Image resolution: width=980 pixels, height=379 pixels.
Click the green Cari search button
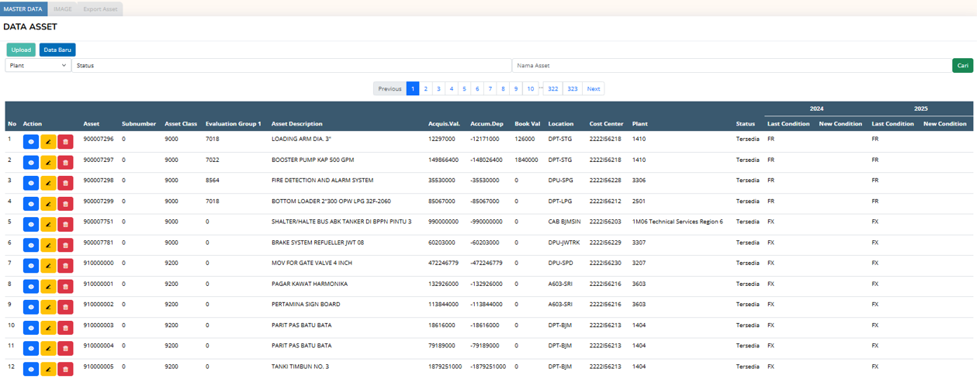click(962, 66)
